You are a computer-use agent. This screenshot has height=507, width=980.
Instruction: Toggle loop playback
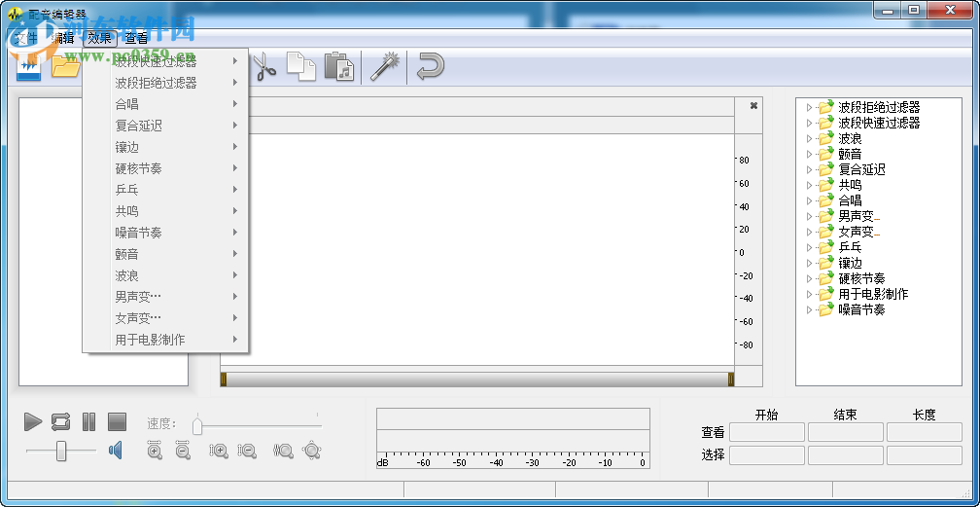point(60,422)
